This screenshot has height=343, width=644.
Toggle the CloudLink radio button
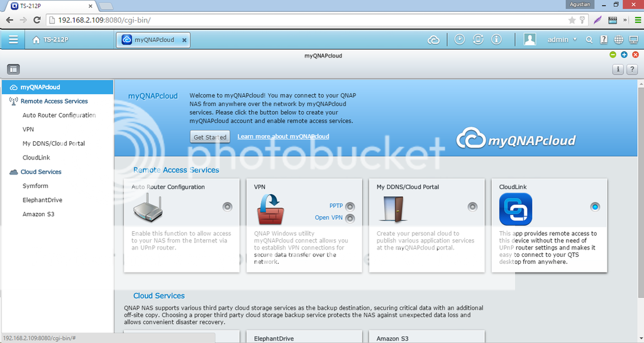pyautogui.click(x=595, y=207)
